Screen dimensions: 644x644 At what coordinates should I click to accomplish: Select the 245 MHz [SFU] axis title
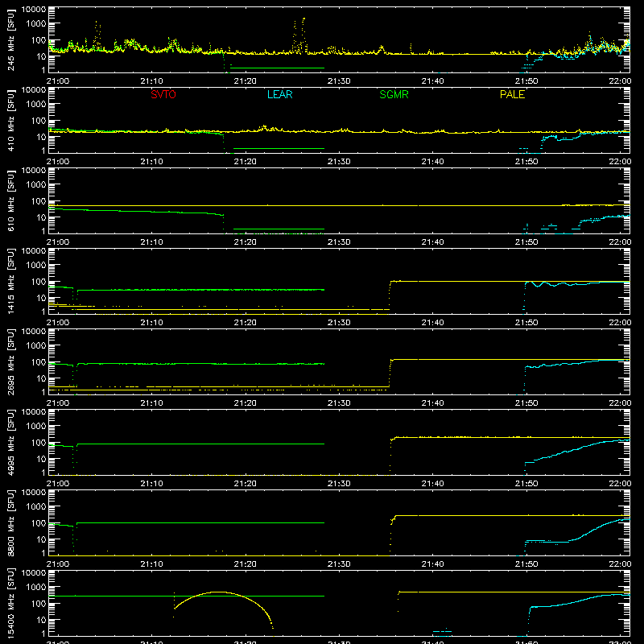pos(11,39)
